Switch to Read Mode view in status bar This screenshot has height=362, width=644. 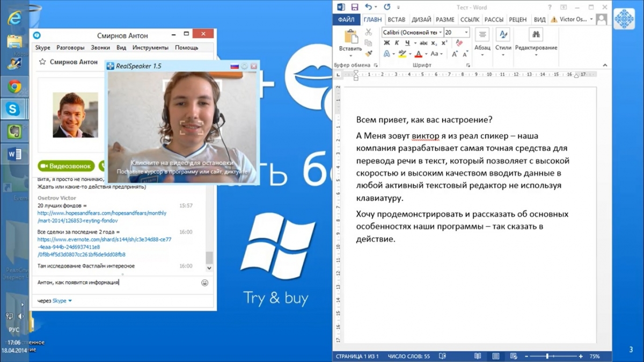pos(478,356)
